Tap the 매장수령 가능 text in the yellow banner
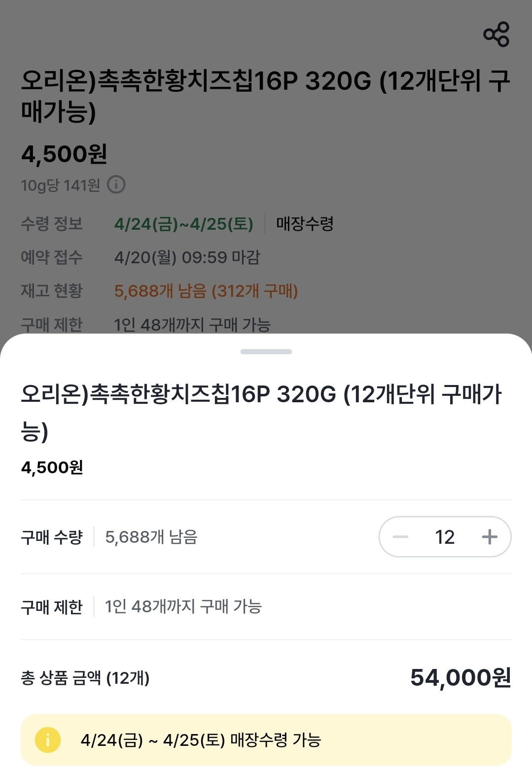Screen dimensions: 532x773 pos(276,740)
